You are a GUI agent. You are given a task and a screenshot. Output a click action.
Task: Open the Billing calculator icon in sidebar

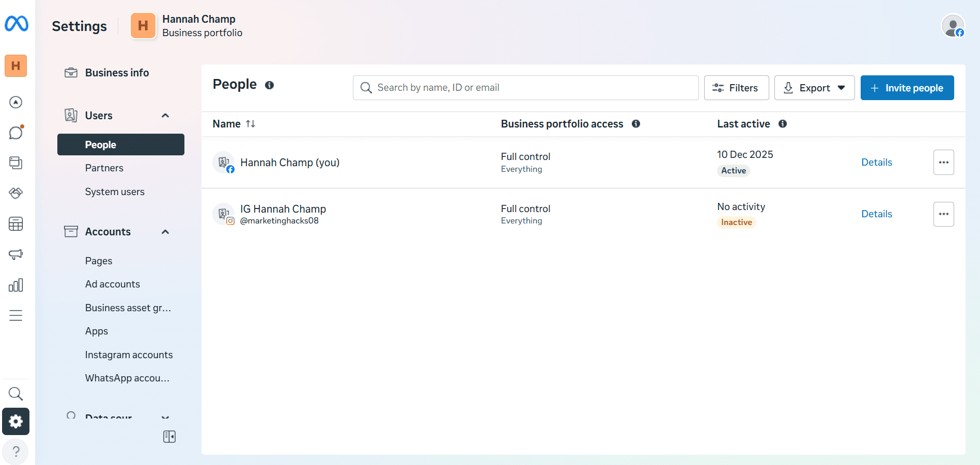pyautogui.click(x=15, y=223)
